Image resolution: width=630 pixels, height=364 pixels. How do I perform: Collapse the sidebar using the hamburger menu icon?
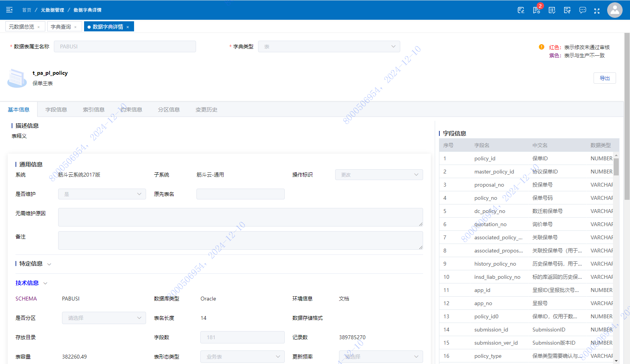point(9,10)
